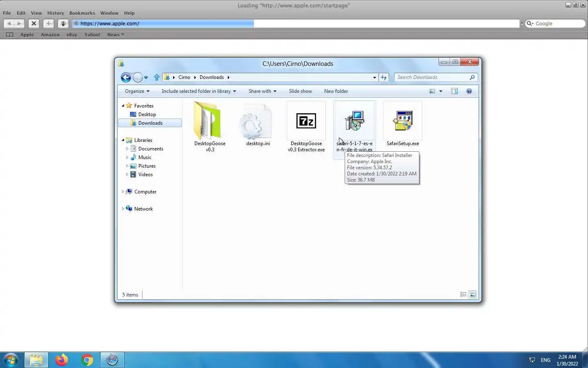
Task: Select Desktop under Favorites
Action: click(147, 114)
